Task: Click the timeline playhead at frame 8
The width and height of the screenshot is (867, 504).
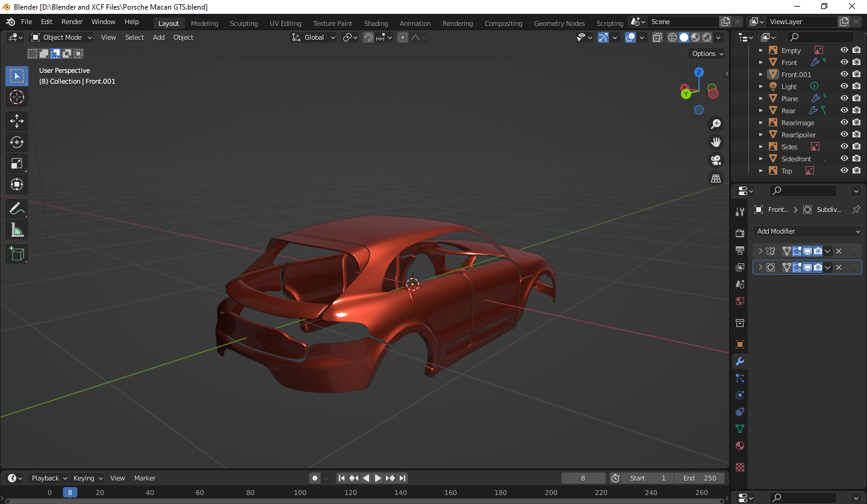Action: (x=70, y=493)
